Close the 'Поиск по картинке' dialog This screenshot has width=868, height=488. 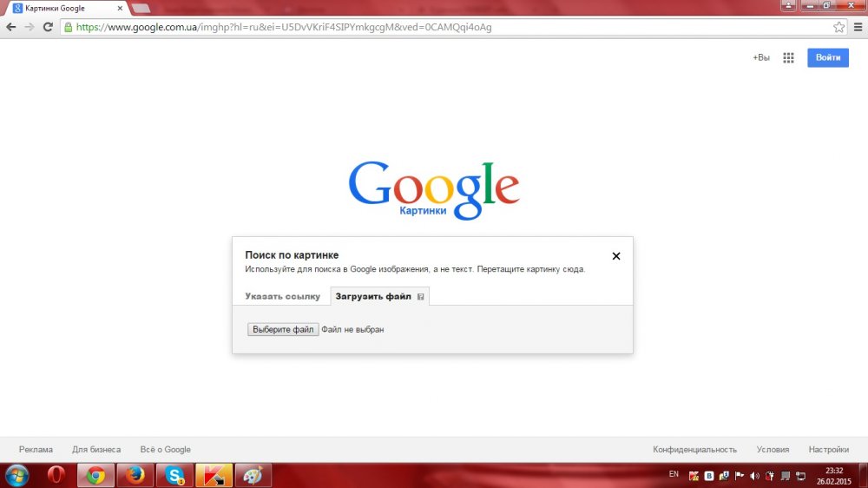point(616,256)
